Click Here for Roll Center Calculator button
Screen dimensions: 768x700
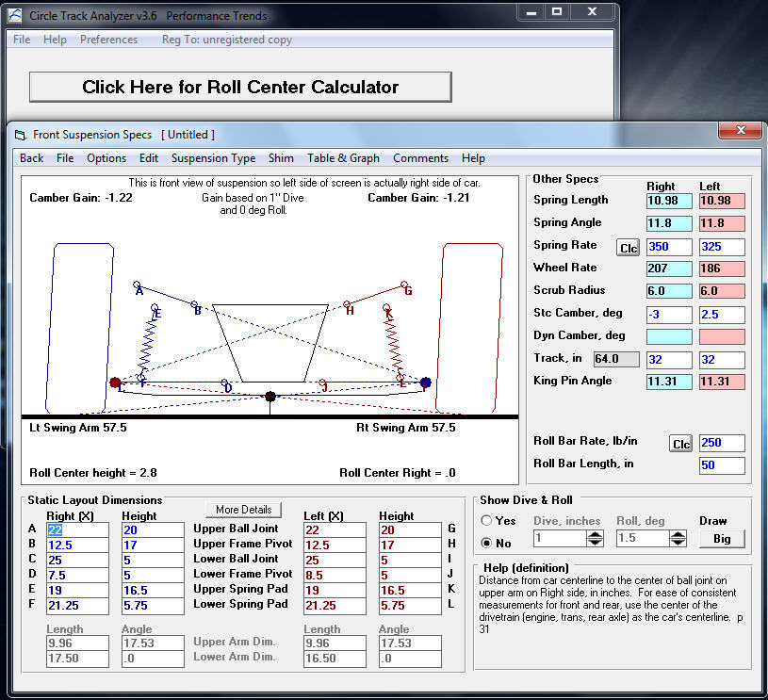[240, 88]
